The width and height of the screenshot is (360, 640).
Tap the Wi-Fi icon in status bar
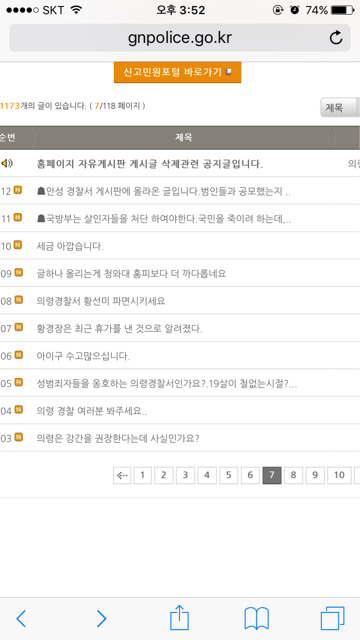[76, 10]
